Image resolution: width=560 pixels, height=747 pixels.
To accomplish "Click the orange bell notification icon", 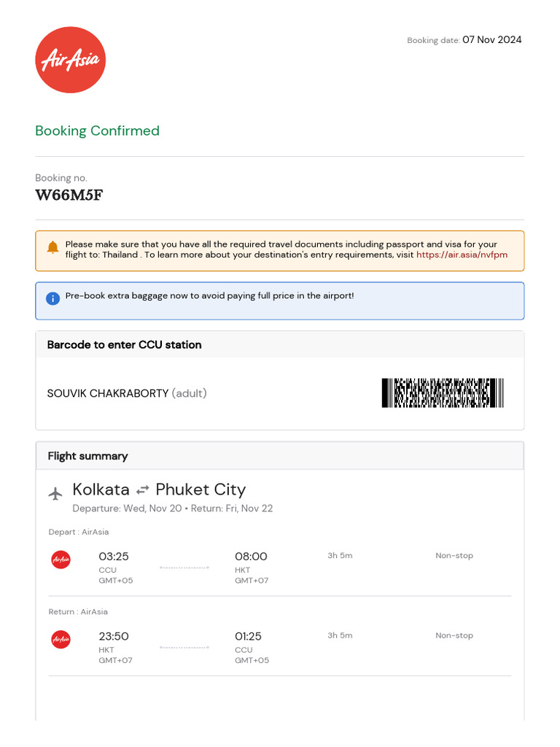I will click(x=52, y=248).
